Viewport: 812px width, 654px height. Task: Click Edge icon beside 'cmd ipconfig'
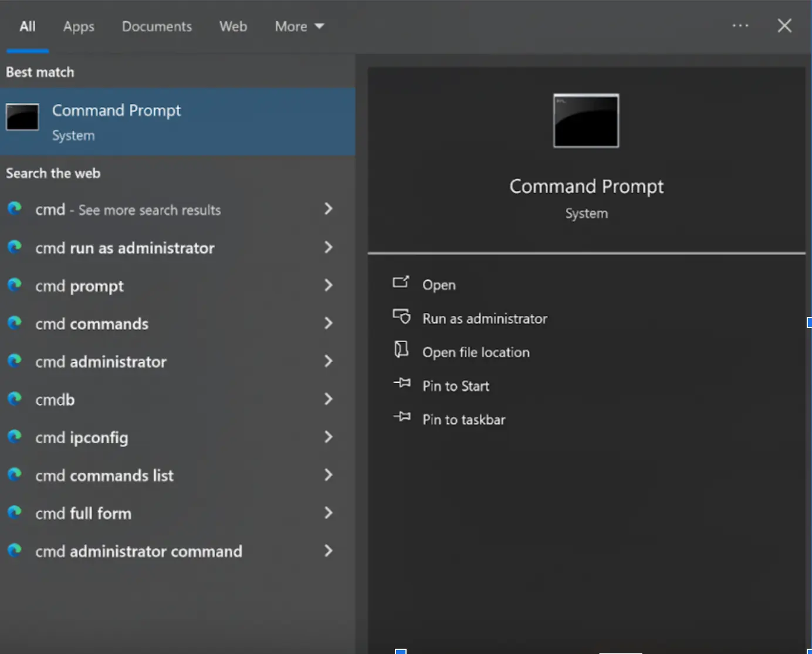[15, 436]
